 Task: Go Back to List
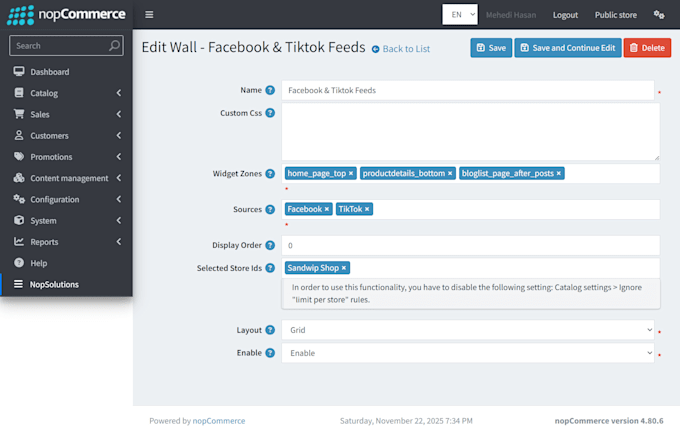point(401,49)
